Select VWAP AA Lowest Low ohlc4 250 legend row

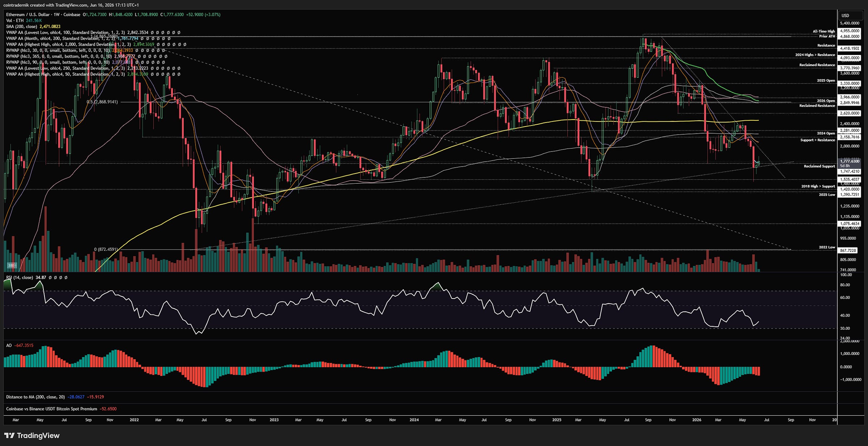click(x=93, y=68)
